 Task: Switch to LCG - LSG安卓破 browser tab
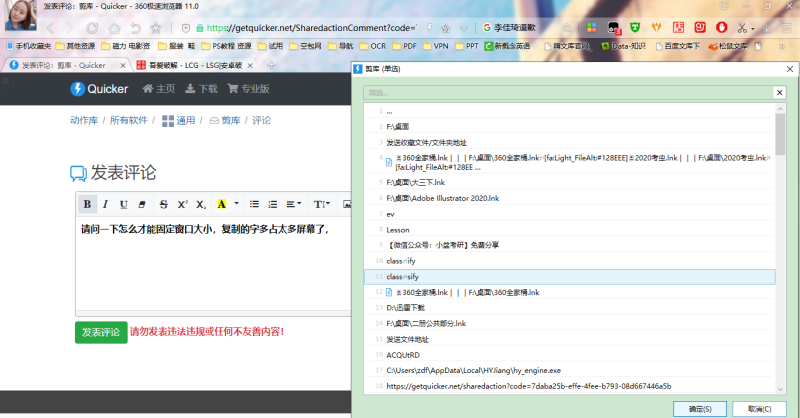point(194,65)
